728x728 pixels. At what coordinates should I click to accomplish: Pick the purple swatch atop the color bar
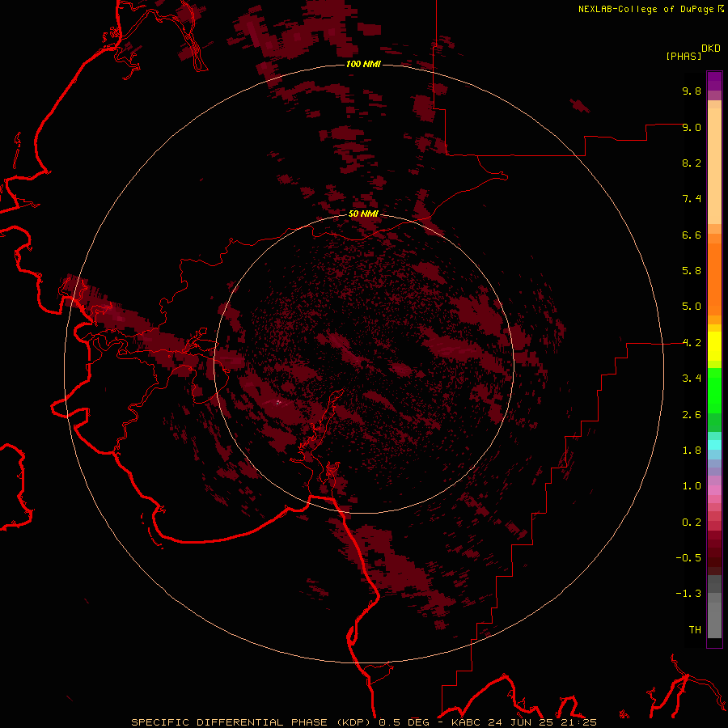[x=714, y=81]
